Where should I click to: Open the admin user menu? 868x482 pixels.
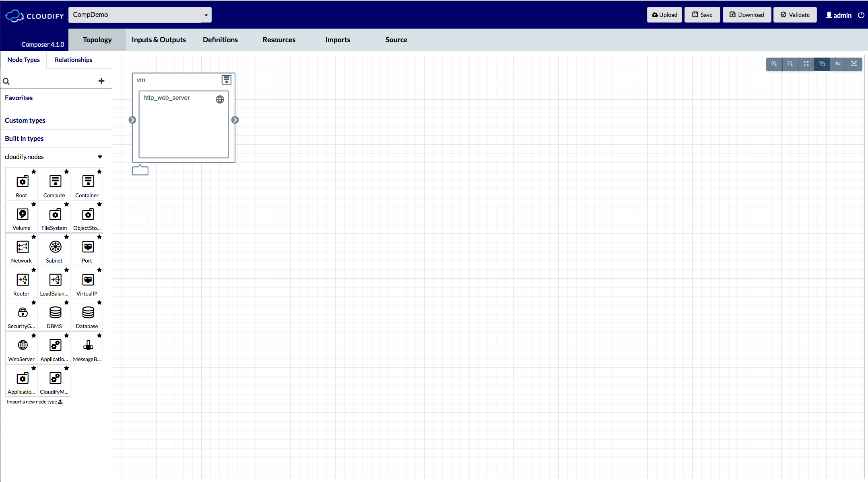pyautogui.click(x=839, y=15)
